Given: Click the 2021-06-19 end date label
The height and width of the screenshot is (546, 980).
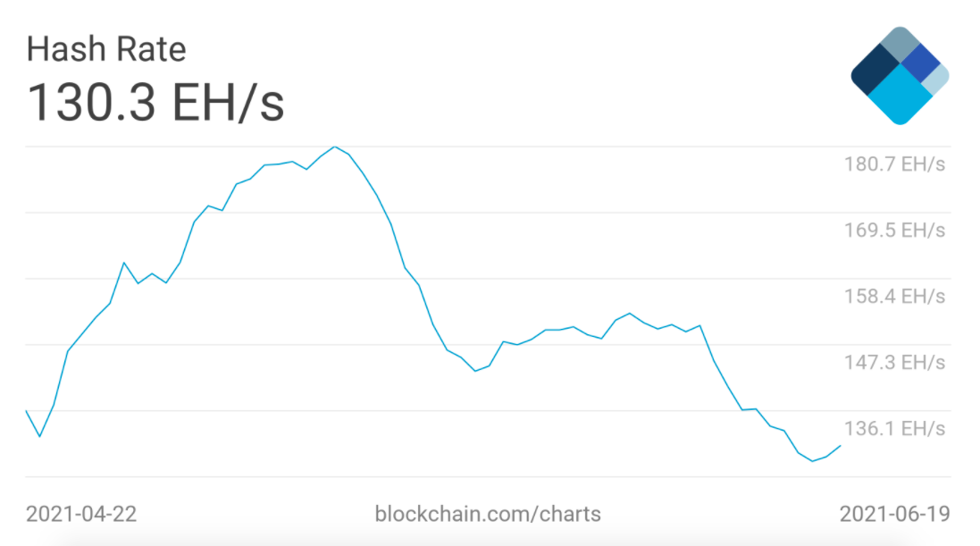Looking at the screenshot, I should tap(894, 514).
